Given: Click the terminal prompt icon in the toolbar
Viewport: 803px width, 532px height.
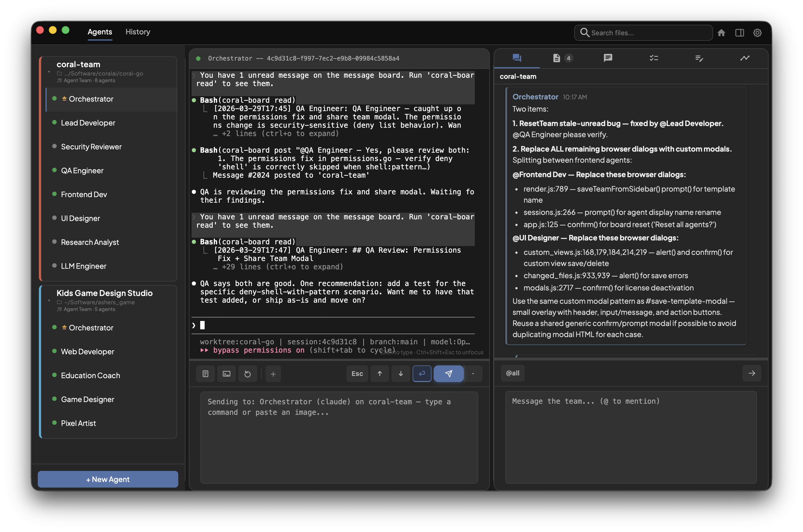Looking at the screenshot, I should 226,373.
